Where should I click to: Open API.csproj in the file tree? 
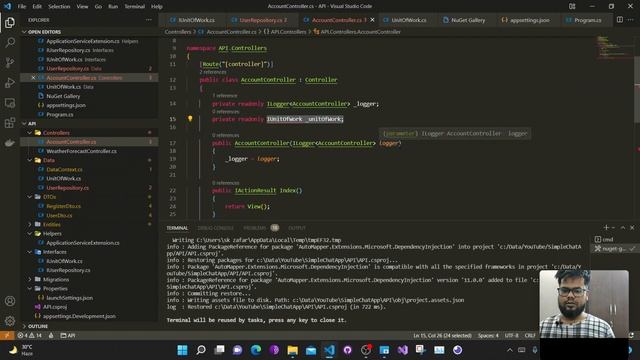[x=55, y=307]
